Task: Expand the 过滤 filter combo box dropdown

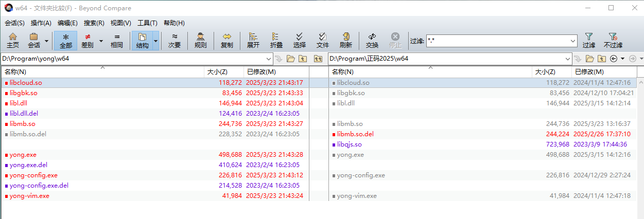Action: point(573,41)
